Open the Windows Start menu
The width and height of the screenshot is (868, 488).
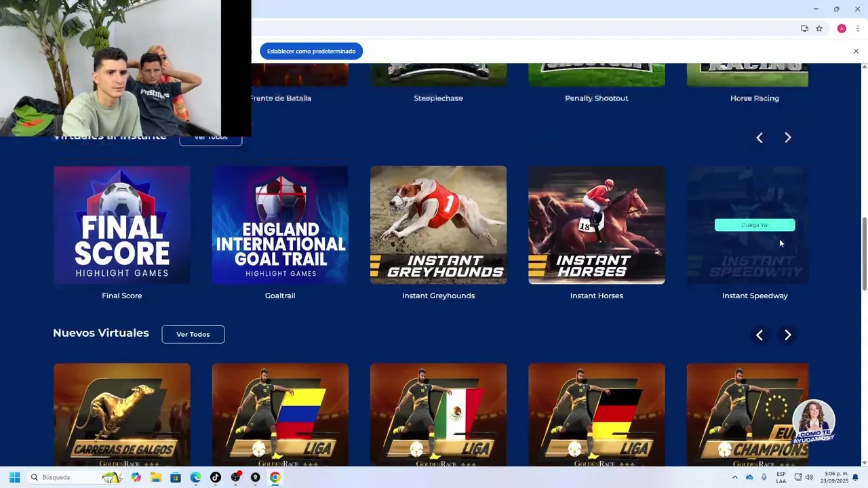(x=14, y=477)
